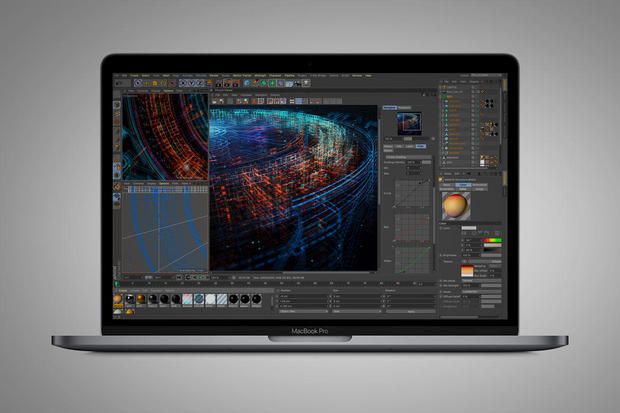Viewport: 620px width, 413px height.
Task: Activate the Scale tool icon
Action: point(155,83)
